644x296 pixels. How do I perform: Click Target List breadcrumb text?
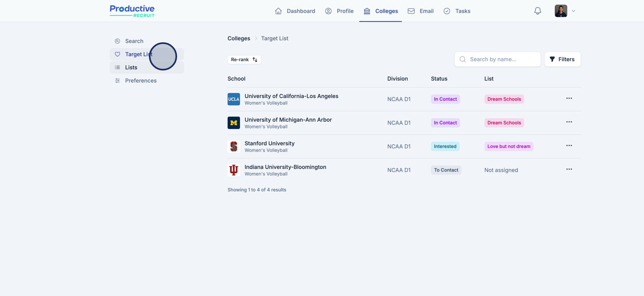[275, 38]
